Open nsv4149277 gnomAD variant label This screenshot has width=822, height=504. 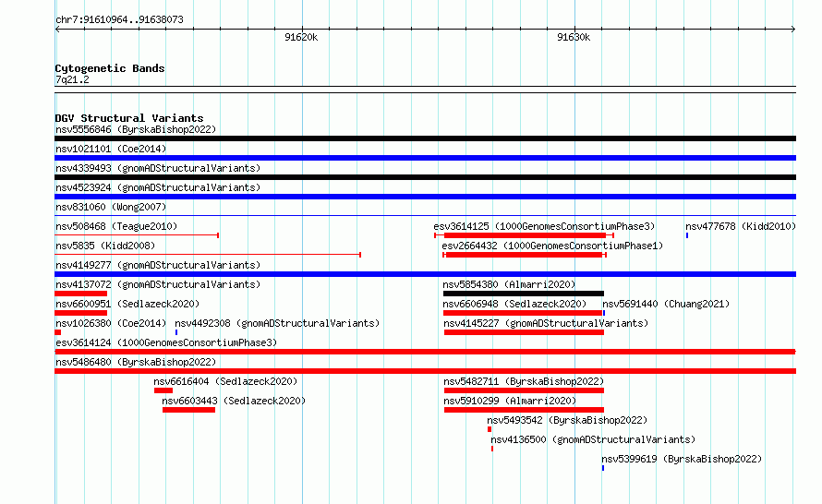pyautogui.click(x=158, y=265)
